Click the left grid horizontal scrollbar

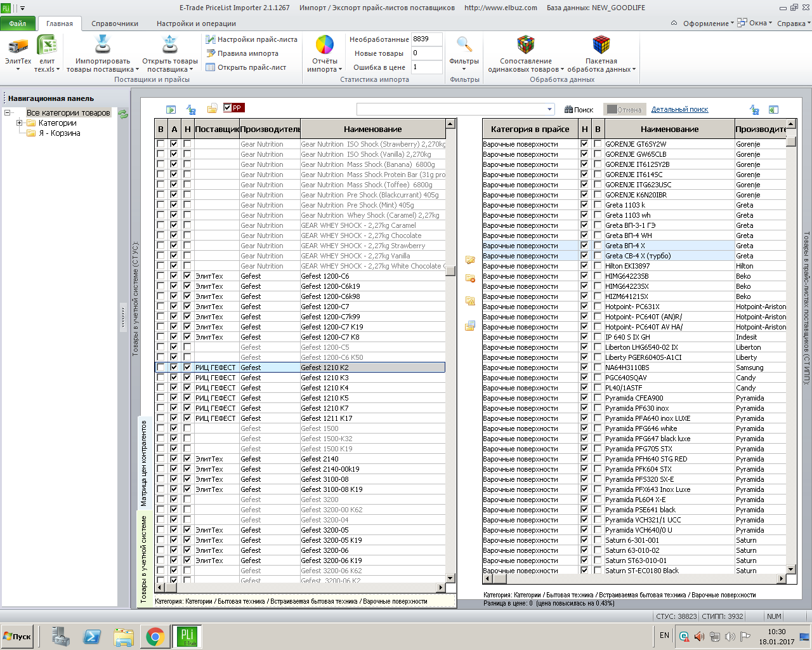(x=299, y=588)
